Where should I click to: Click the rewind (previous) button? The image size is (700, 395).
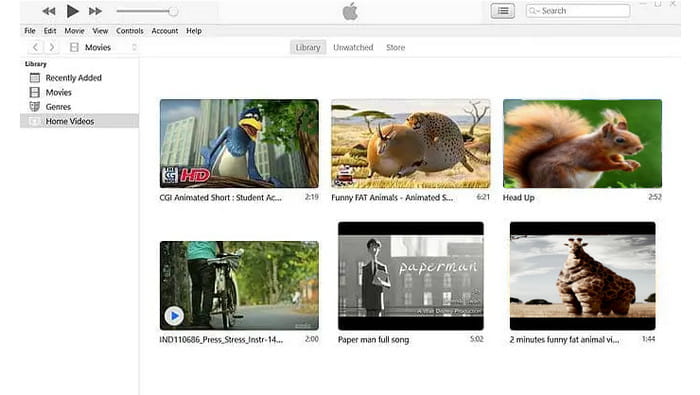pos(49,11)
